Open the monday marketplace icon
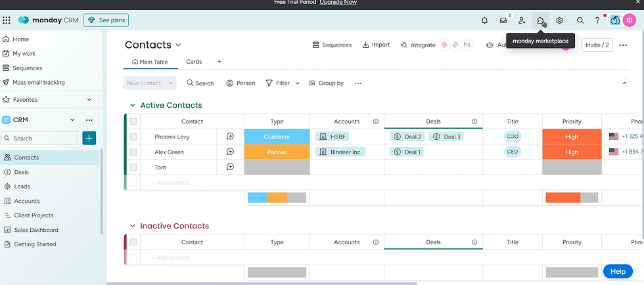 pyautogui.click(x=540, y=20)
